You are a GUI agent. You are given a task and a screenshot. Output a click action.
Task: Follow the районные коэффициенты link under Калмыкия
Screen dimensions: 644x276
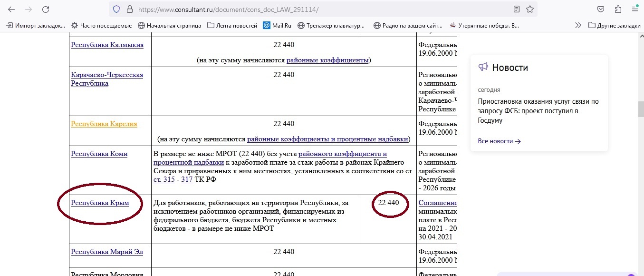point(327,60)
